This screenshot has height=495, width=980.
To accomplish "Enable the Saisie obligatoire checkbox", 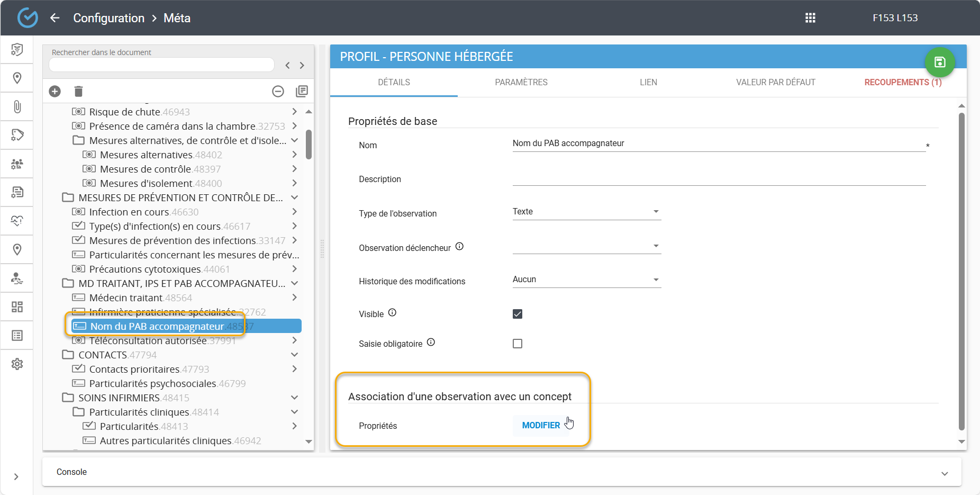I will (518, 344).
